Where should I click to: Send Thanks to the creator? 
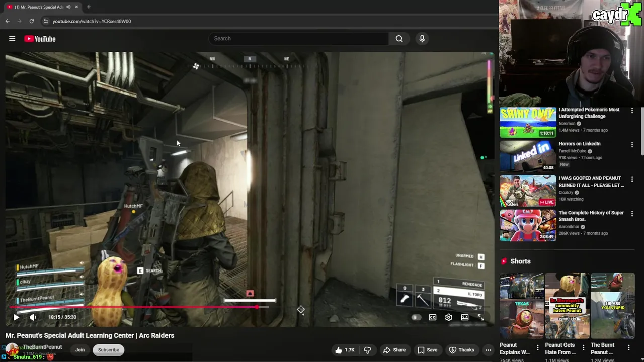coord(461,350)
